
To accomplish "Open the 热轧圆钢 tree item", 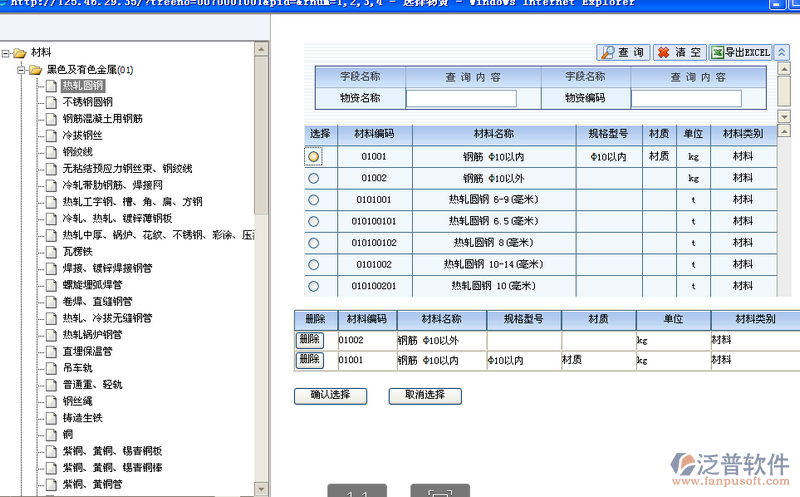I will (83, 86).
